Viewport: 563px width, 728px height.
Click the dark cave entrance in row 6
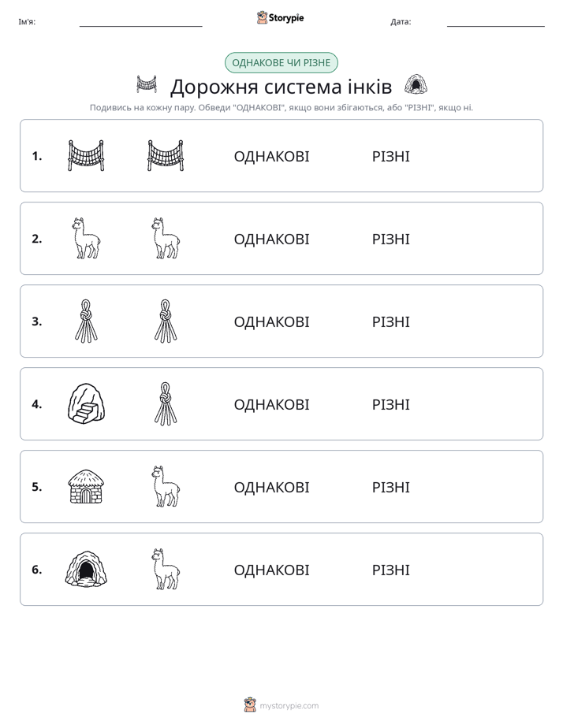86,569
